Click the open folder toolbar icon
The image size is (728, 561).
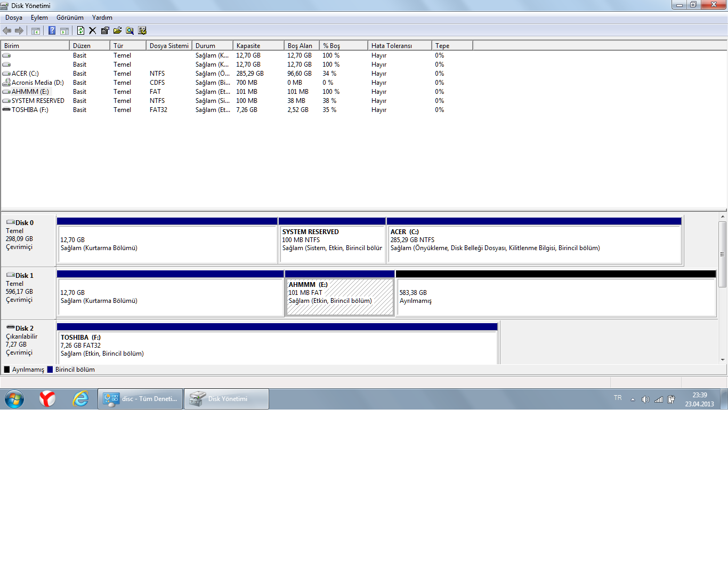pos(117,30)
